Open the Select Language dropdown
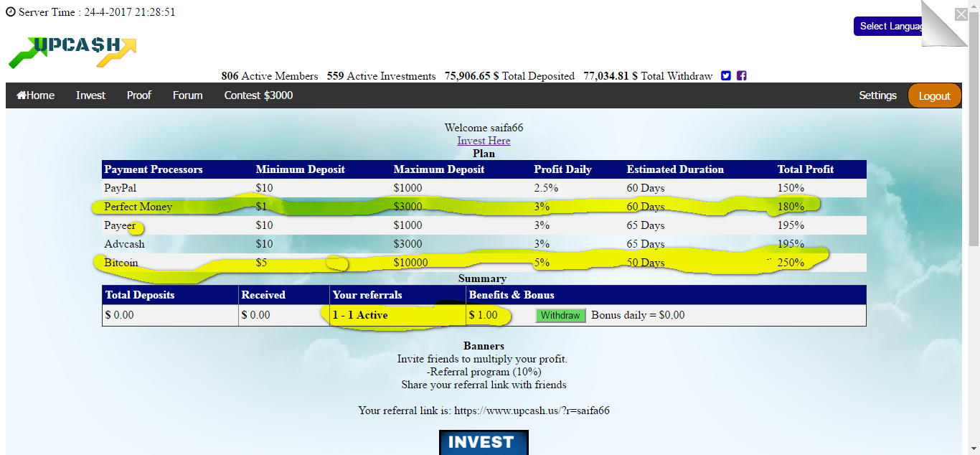Image resolution: width=980 pixels, height=455 pixels. pos(890,26)
